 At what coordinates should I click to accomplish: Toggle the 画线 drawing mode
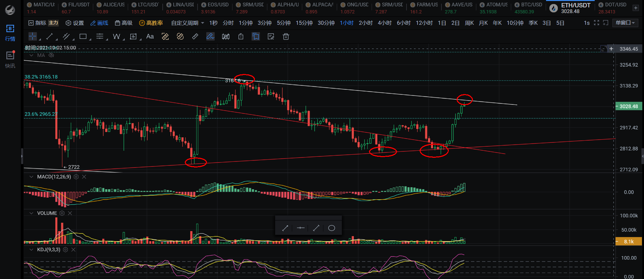point(99,23)
